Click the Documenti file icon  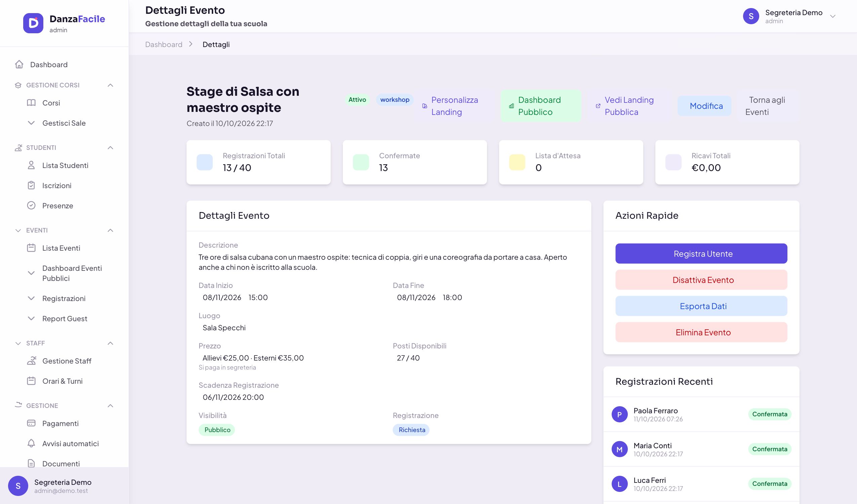(x=31, y=464)
